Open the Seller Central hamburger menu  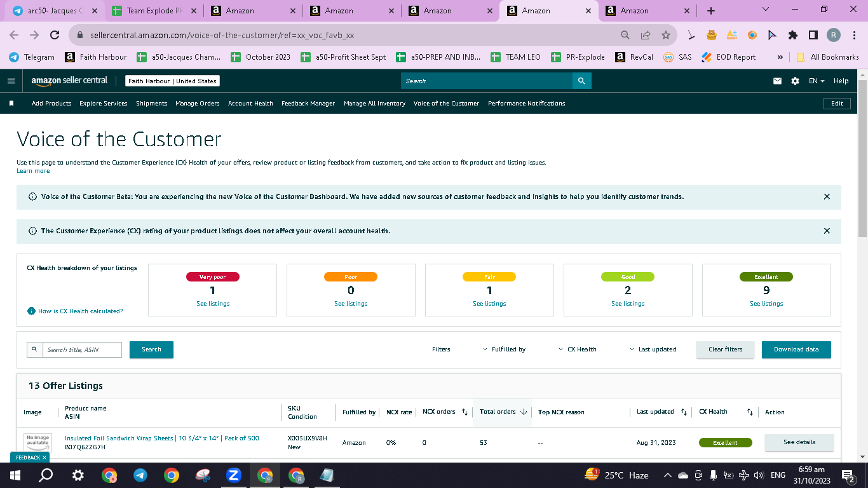click(x=11, y=81)
